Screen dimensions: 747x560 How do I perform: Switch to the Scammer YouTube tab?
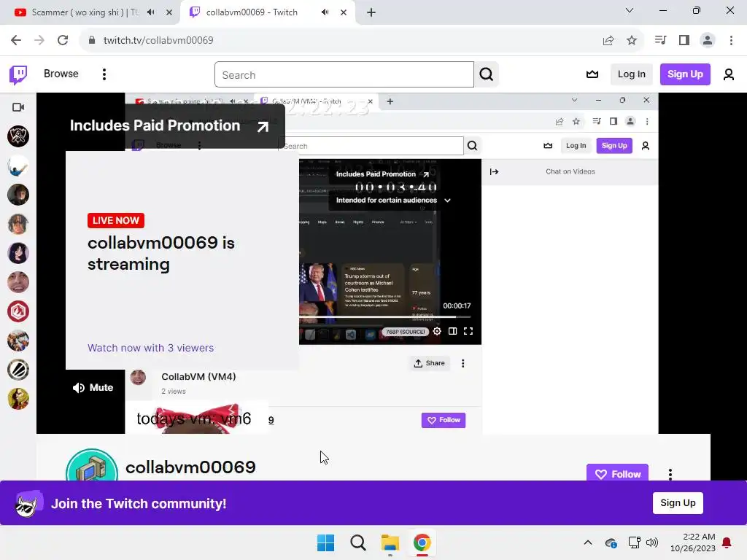84,12
